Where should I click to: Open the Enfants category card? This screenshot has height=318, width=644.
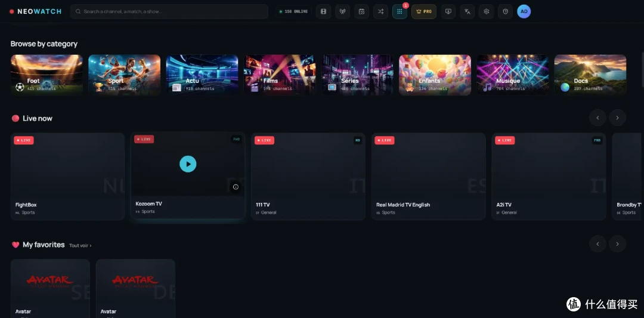pyautogui.click(x=435, y=75)
